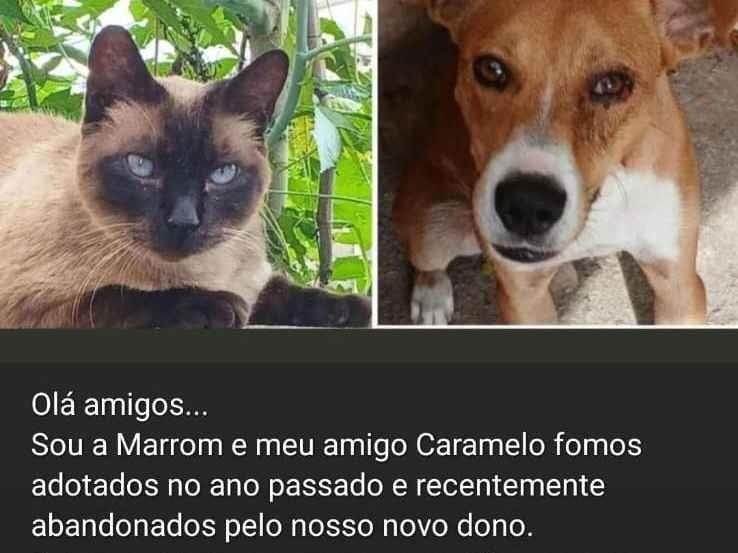Viewport: 738px width, 553px height.
Task: Open the caramel dog photo
Action: click(558, 162)
